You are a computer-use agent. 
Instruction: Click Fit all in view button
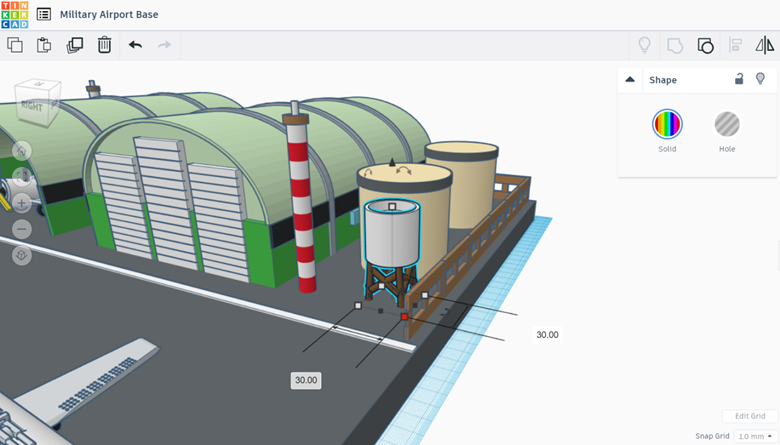pyautogui.click(x=21, y=177)
